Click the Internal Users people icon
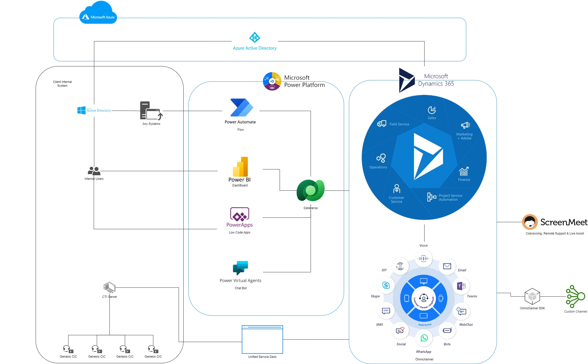 pos(94,171)
